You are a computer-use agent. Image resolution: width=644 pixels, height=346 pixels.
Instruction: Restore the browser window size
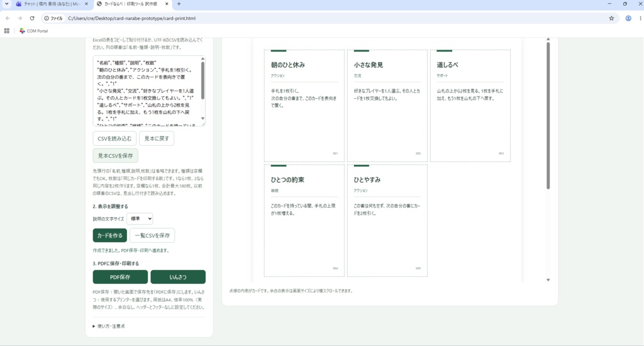pos(625,4)
